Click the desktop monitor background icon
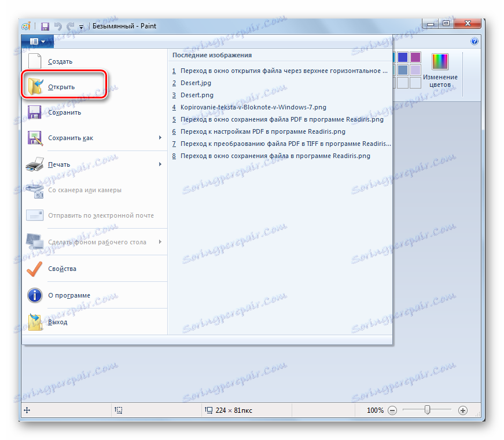Viewport: 504px width, 440px height. tap(35, 242)
